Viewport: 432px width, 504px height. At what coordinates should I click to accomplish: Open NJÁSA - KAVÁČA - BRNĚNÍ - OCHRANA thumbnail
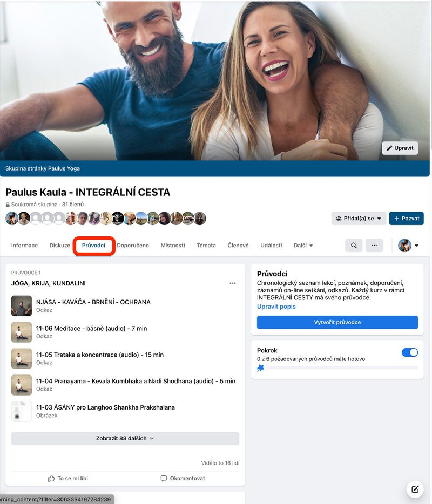click(22, 305)
